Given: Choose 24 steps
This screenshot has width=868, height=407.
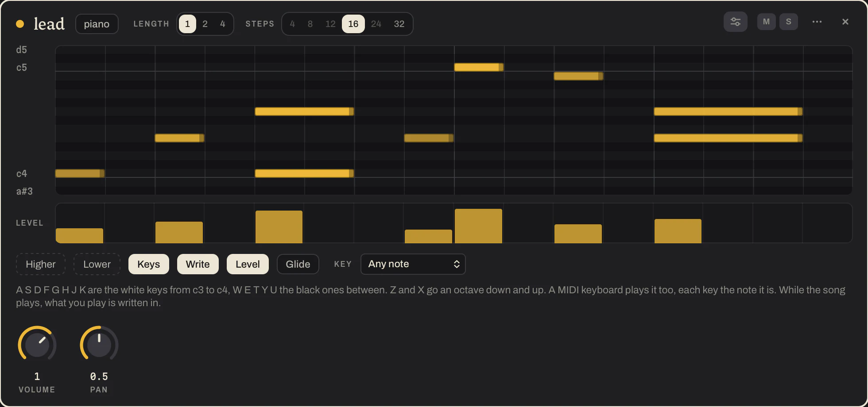Looking at the screenshot, I should 376,24.
